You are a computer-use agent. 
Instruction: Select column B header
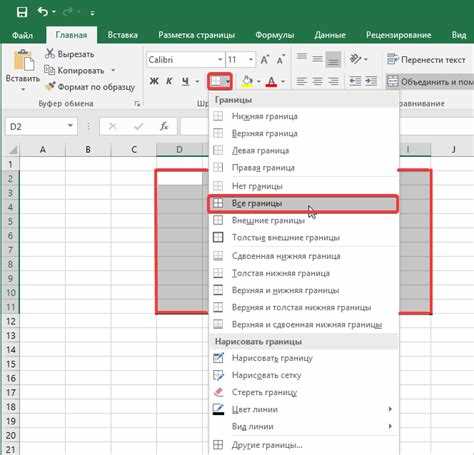click(x=88, y=149)
